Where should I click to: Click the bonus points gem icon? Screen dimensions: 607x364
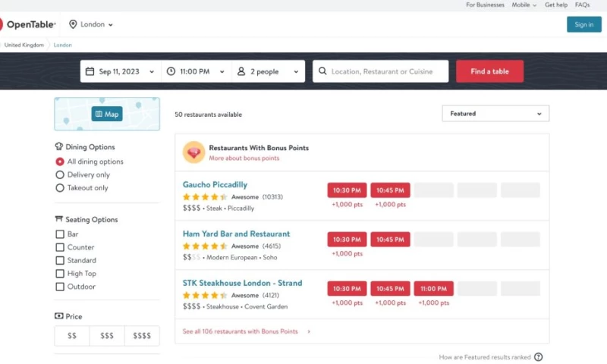tap(194, 152)
